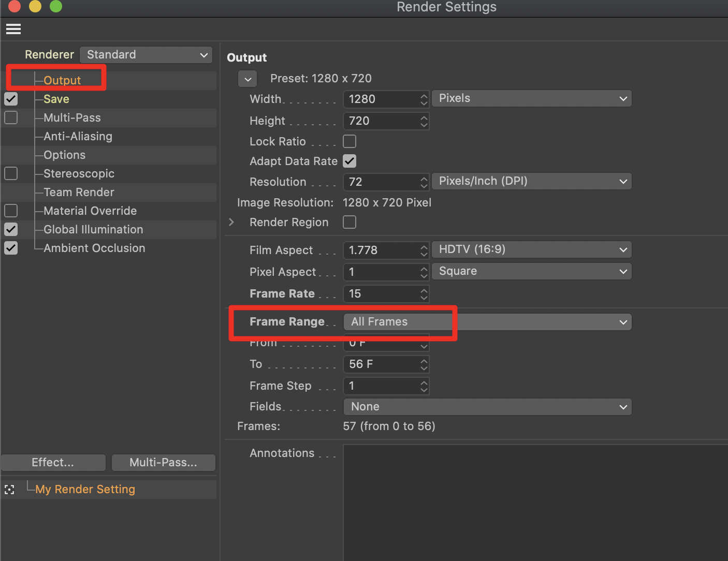Open Team Render settings
Screen dimensions: 728x561
point(79,192)
